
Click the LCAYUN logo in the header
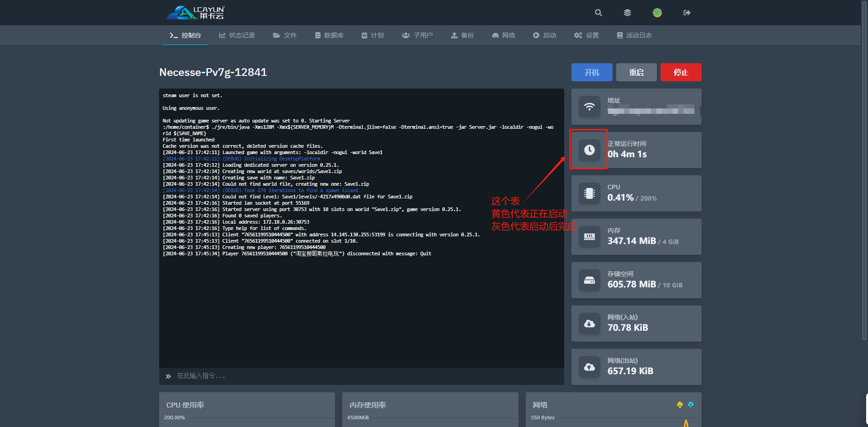coord(196,13)
